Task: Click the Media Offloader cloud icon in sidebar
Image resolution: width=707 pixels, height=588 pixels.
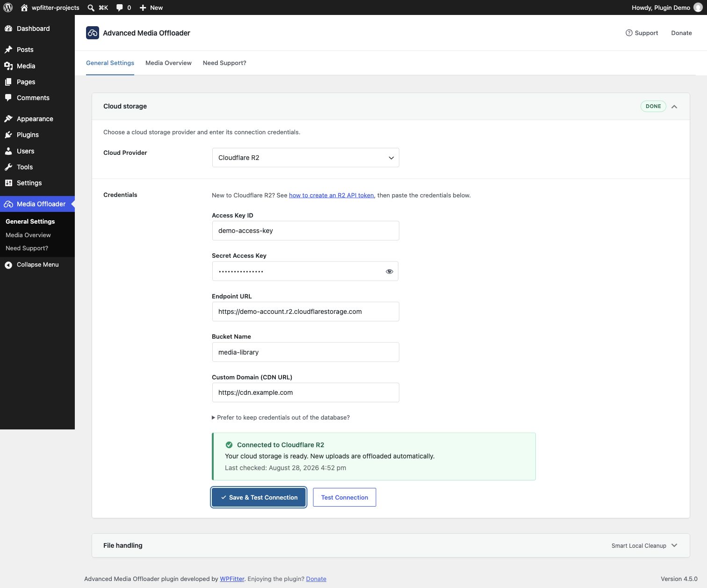Action: pyautogui.click(x=8, y=204)
